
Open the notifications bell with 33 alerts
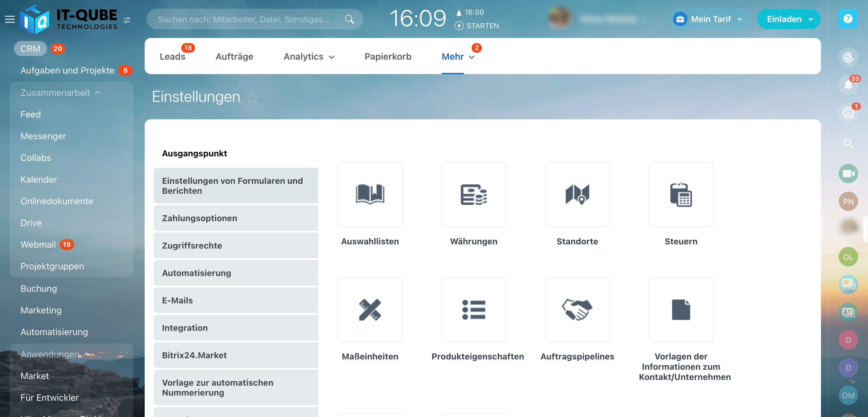pos(848,84)
